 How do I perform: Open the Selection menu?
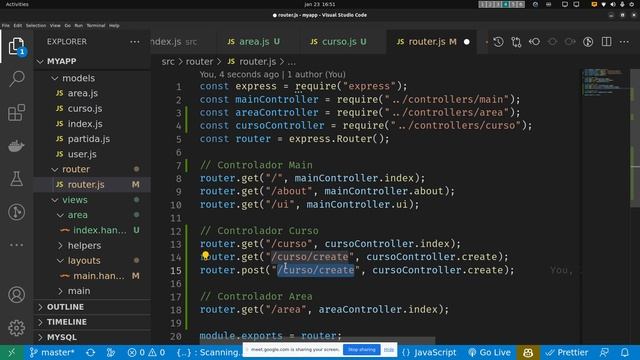36,25
